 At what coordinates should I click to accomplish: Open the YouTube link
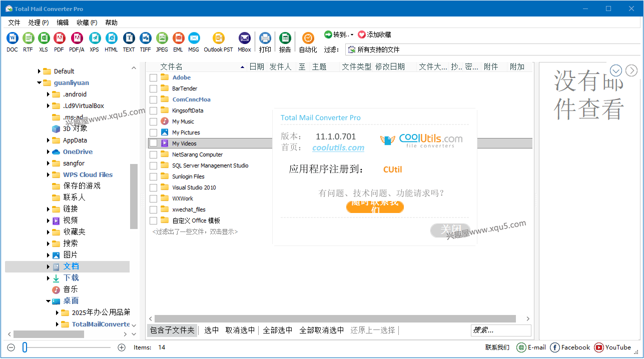pos(612,347)
